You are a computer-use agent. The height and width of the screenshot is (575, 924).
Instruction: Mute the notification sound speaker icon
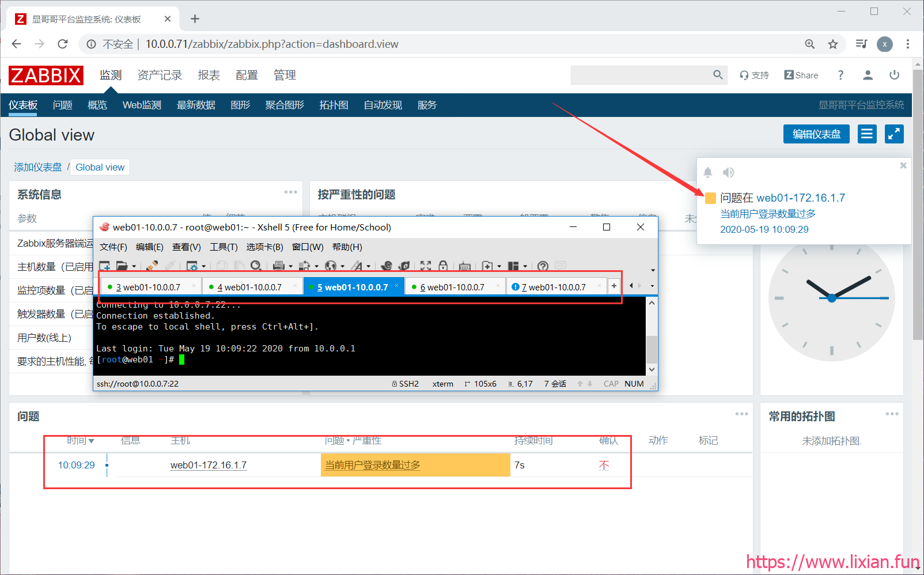pos(729,172)
